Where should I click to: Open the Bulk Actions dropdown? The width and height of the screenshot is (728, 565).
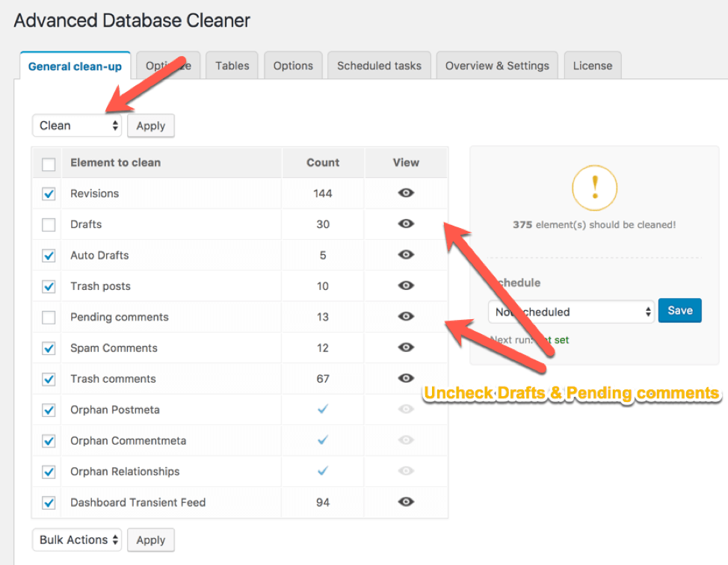click(x=76, y=540)
